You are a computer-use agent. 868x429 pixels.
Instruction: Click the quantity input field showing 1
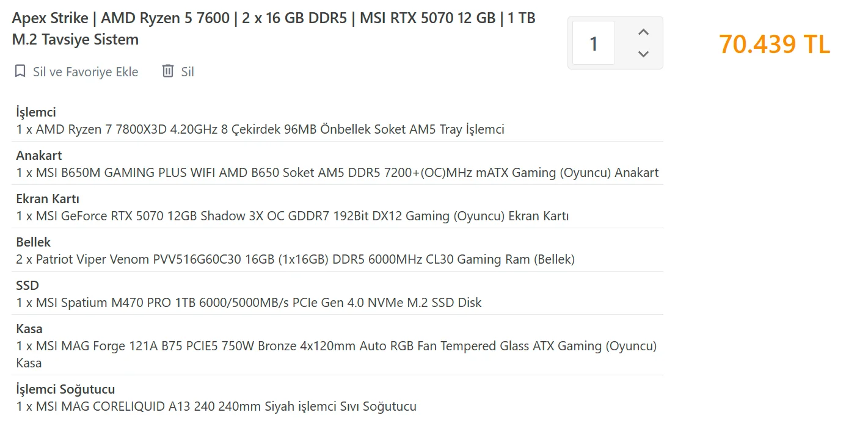593,43
